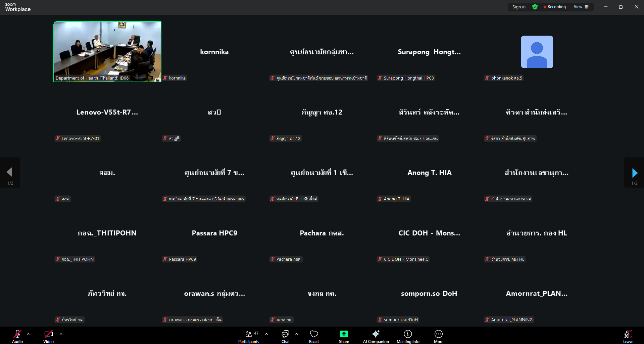Open the More options menu

(x=438, y=336)
